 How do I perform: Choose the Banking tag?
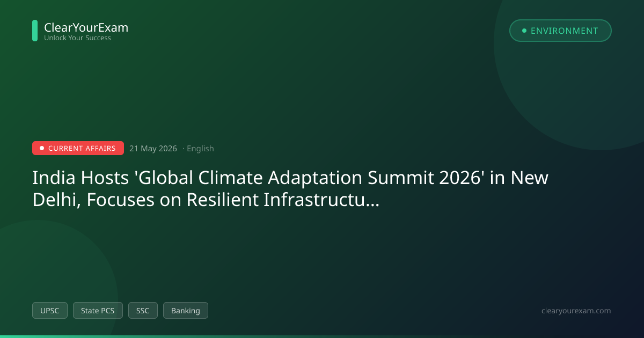pyautogui.click(x=186, y=310)
